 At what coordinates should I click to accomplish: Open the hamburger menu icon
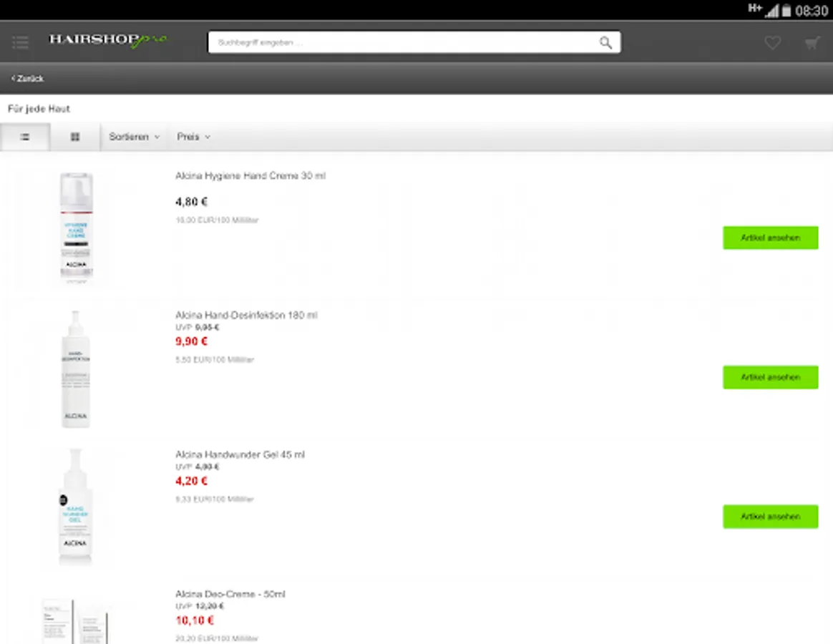click(20, 42)
